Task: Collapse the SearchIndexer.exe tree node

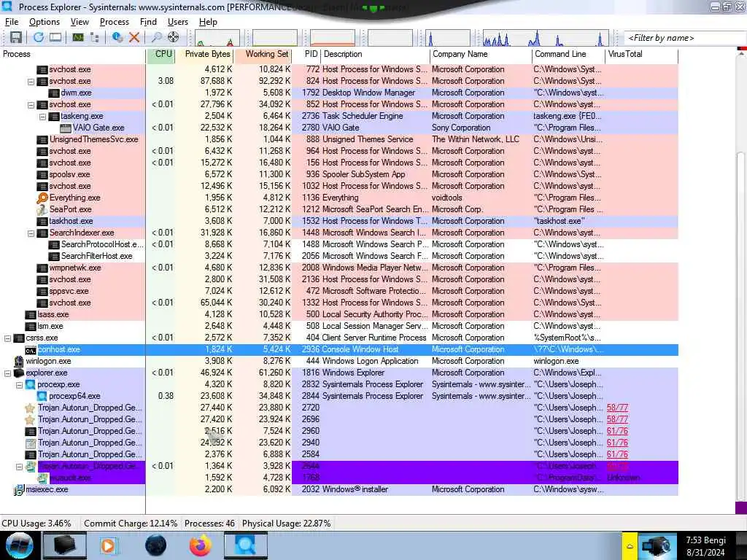Action: (x=31, y=233)
